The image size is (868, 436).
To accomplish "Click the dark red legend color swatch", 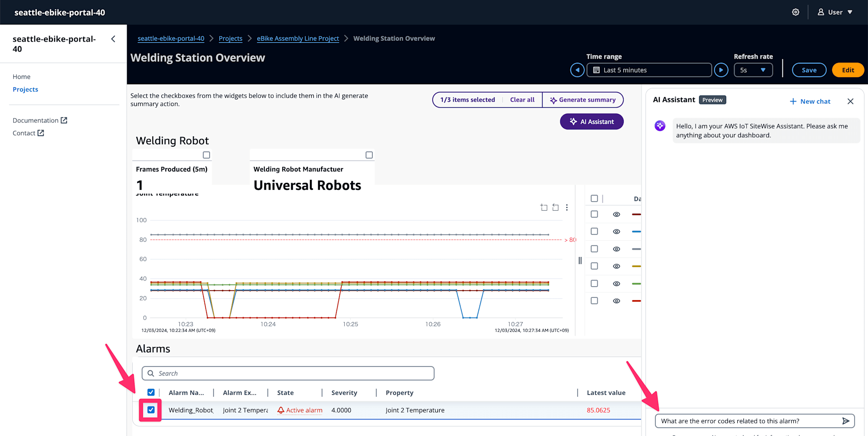I will click(636, 215).
